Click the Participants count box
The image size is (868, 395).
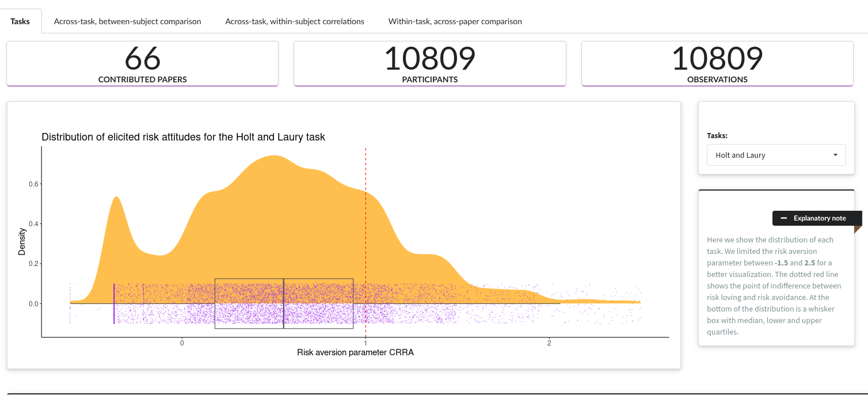point(429,63)
